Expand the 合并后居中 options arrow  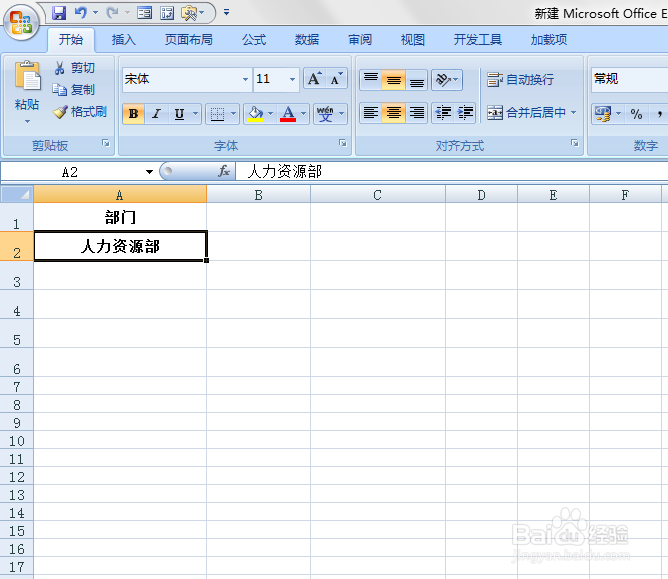click(573, 112)
